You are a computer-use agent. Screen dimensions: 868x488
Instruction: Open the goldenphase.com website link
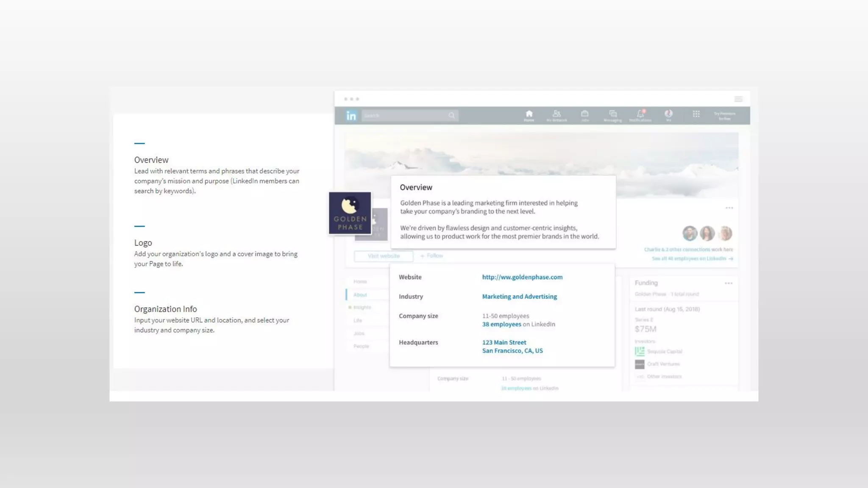pyautogui.click(x=522, y=277)
